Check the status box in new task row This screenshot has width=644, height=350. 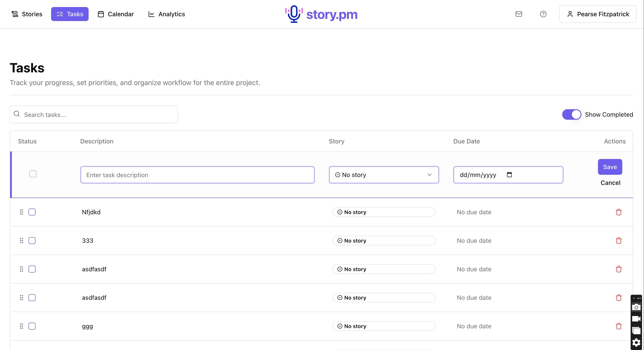tap(33, 174)
